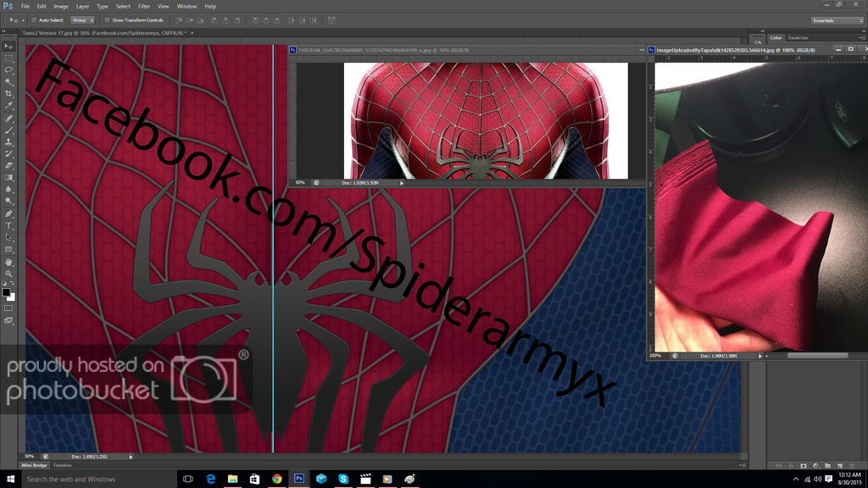Select the Path Selection tool
Image resolution: width=868 pixels, height=488 pixels.
pyautogui.click(x=8, y=237)
